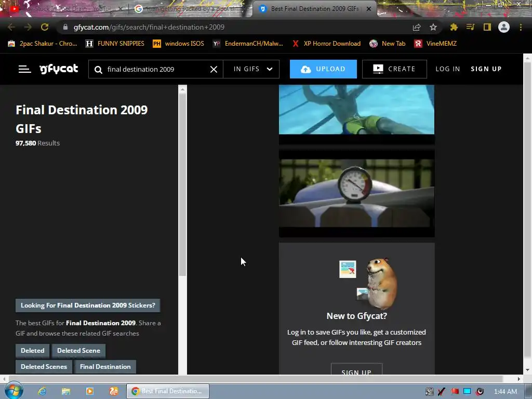The image size is (532, 399).
Task: Click the browser forward arrow
Action: point(28,27)
